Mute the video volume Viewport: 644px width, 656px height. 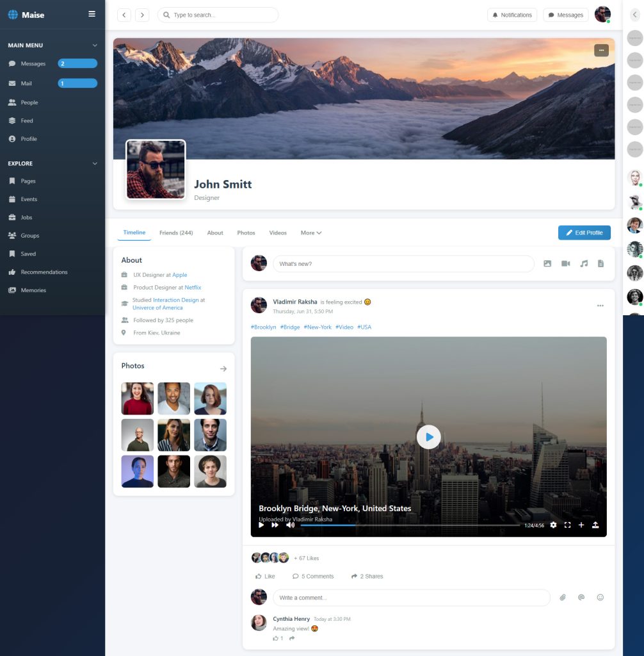click(x=290, y=525)
